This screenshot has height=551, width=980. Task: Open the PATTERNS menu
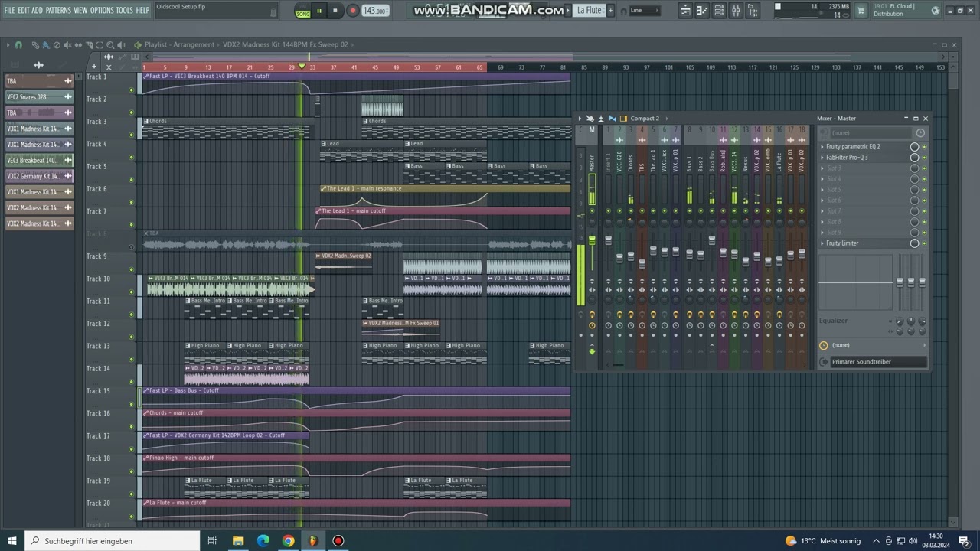58,10
